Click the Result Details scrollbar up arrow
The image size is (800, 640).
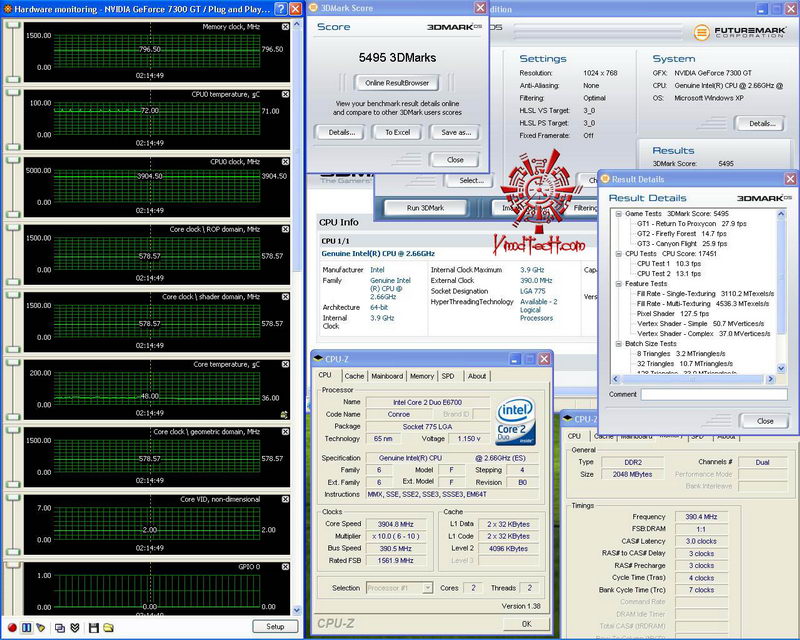[781, 214]
